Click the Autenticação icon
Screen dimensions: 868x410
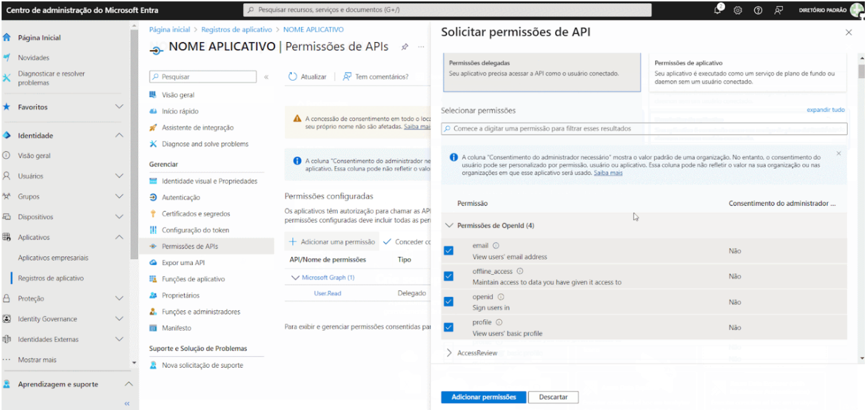[153, 197]
